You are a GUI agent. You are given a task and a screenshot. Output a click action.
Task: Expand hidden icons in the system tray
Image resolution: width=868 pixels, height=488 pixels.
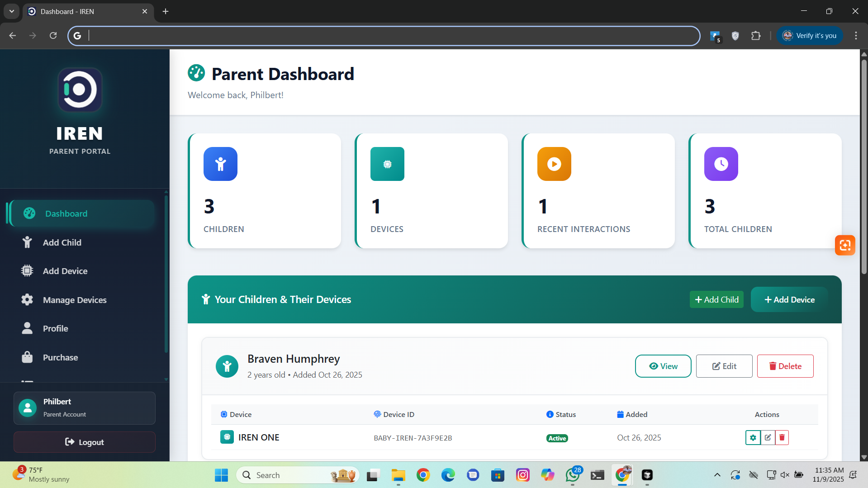tap(717, 475)
